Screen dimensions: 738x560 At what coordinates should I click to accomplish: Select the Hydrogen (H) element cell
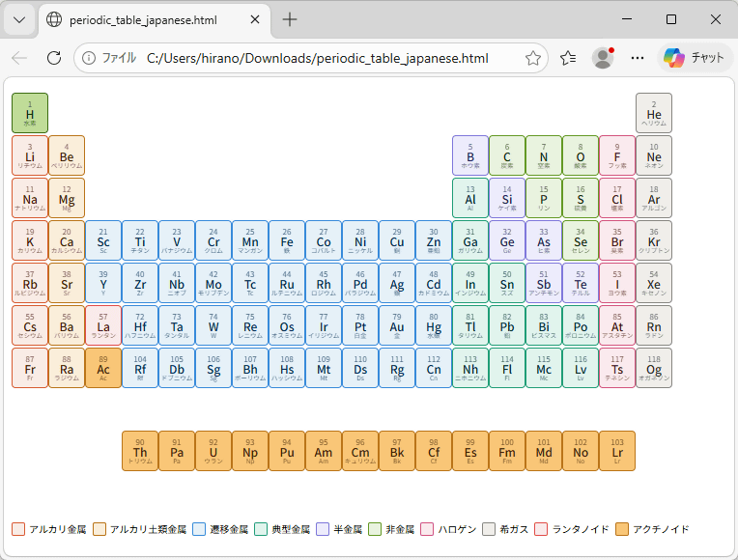30,113
